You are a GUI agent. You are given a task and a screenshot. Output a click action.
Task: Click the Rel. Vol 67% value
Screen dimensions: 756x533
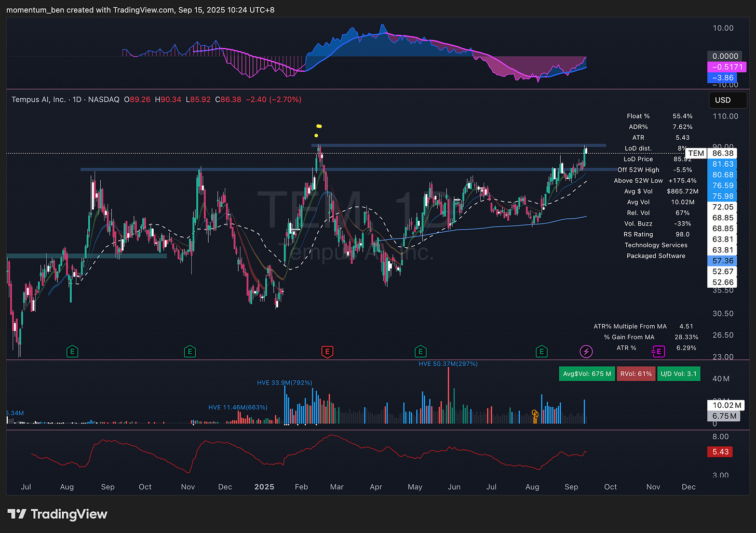(683, 213)
